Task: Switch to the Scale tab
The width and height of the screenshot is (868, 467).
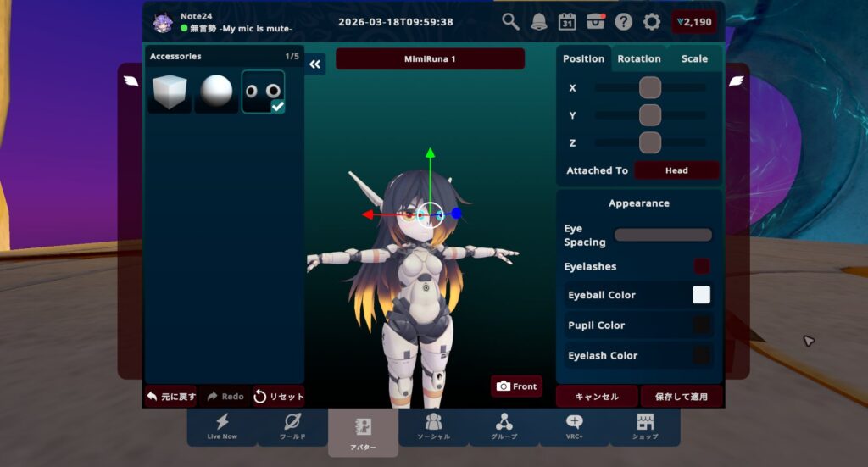Action: 694,58
